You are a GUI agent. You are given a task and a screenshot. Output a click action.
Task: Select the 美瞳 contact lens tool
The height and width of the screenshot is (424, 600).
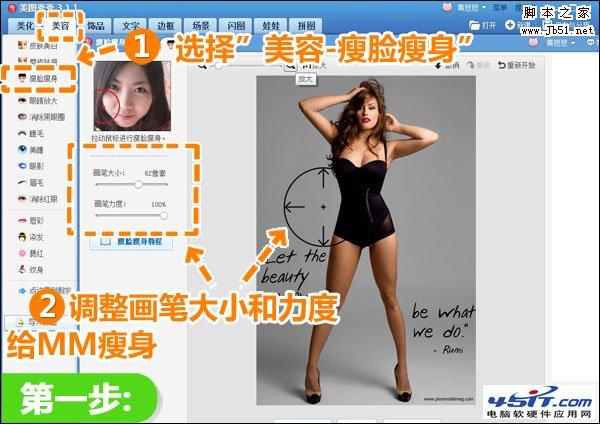[x=31, y=150]
